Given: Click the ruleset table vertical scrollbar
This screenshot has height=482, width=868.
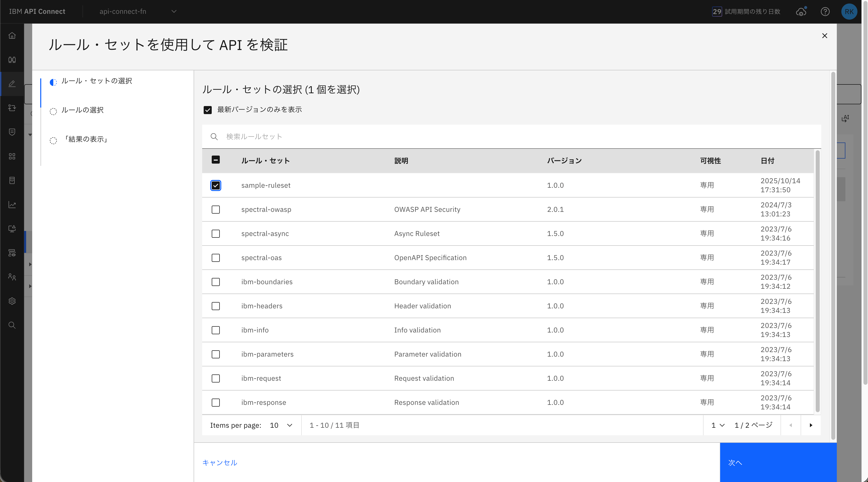Looking at the screenshot, I should click(817, 281).
